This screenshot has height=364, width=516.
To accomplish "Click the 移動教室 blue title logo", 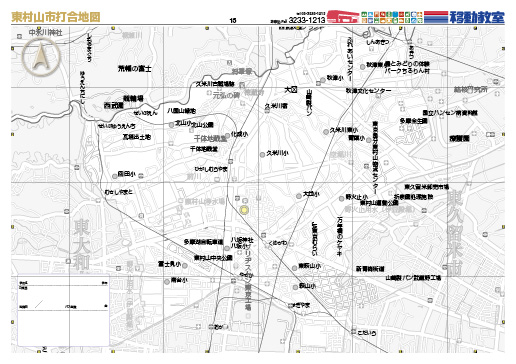I will (x=477, y=17).
